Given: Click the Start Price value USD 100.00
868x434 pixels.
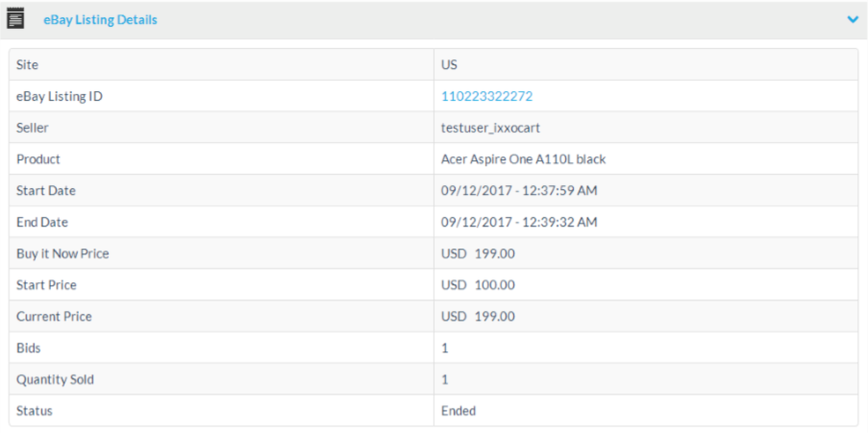Looking at the screenshot, I should tap(478, 285).
